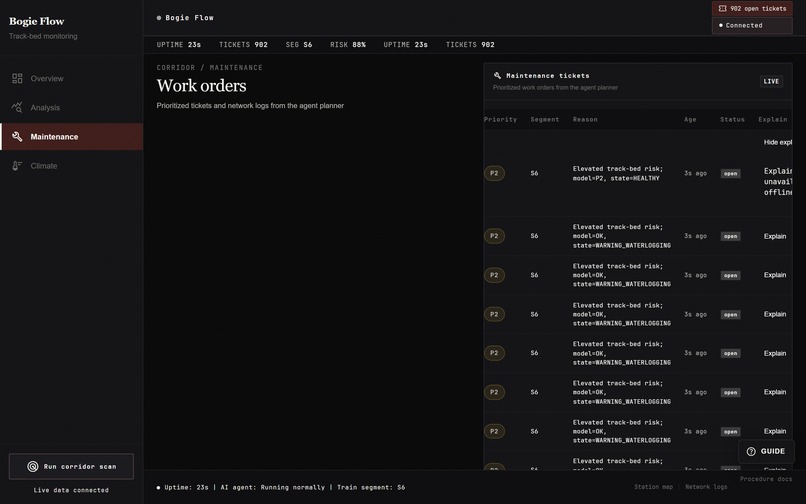Screen dimensions: 806x504
Task: Click footer status 'AI agent: Running normally'
Action: (x=272, y=487)
